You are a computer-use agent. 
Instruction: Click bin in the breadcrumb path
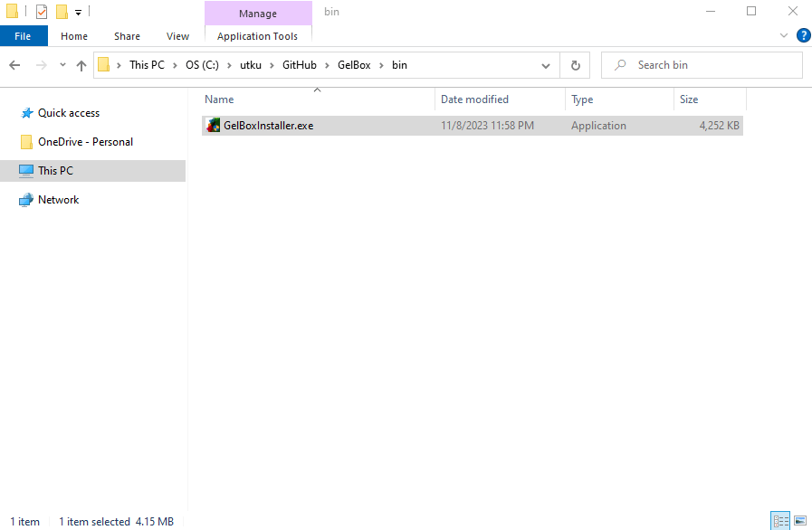(x=399, y=65)
